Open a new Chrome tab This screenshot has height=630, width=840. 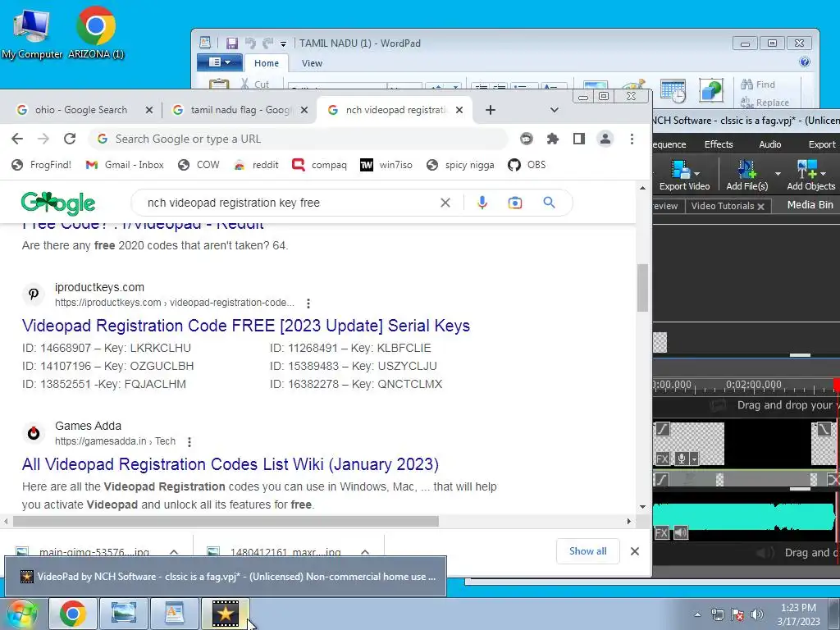(491, 110)
